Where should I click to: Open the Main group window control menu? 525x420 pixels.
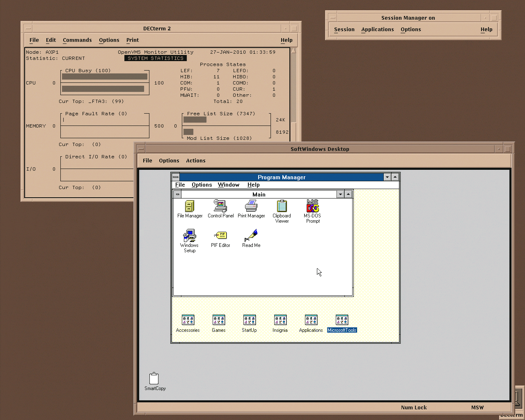[x=177, y=194]
